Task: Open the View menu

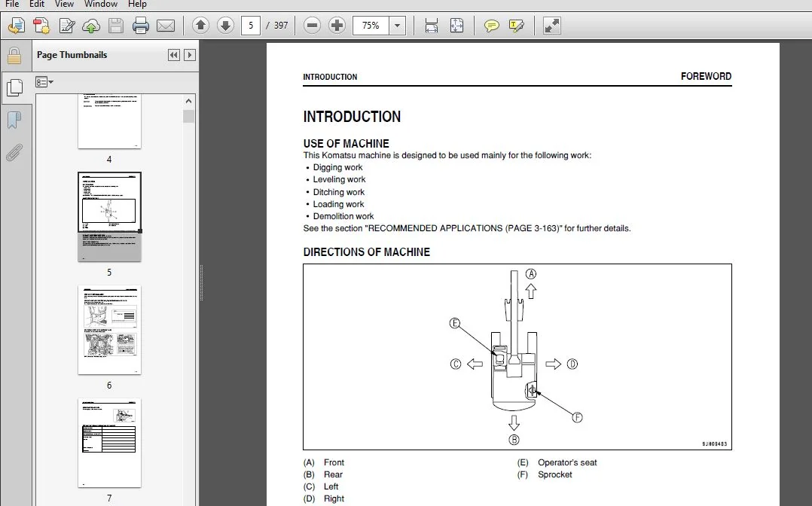Action: coord(64,5)
